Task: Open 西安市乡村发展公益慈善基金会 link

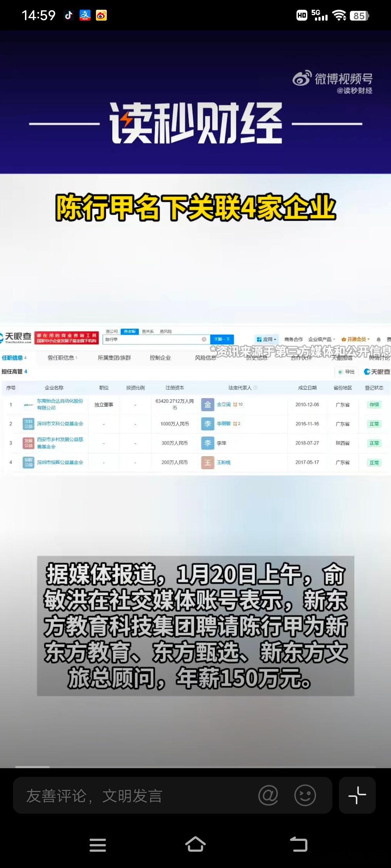Action: tap(60, 443)
